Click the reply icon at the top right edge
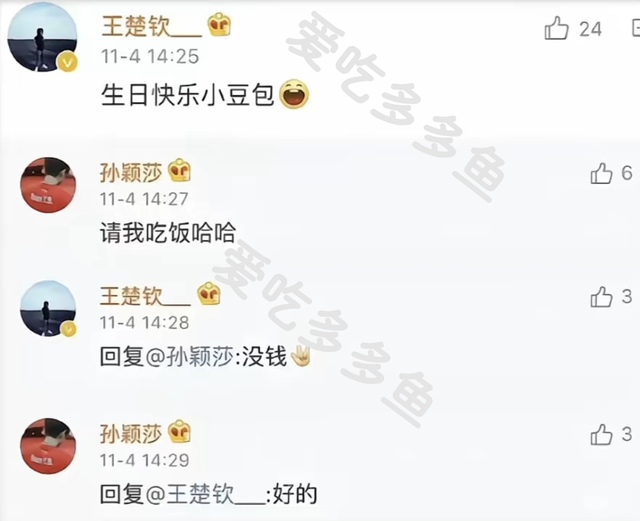Viewport: 640px width, 521px height. [x=635, y=28]
